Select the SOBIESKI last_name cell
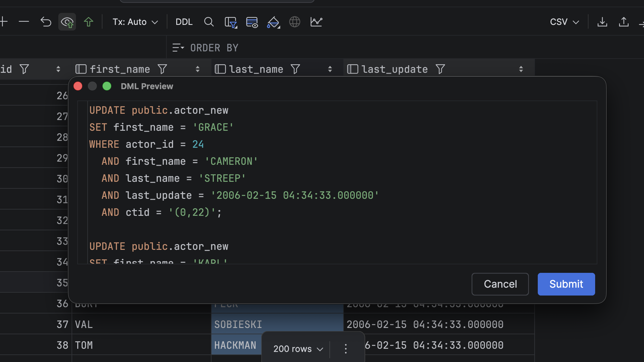Screen dimensions: 644x362 tap(277, 324)
